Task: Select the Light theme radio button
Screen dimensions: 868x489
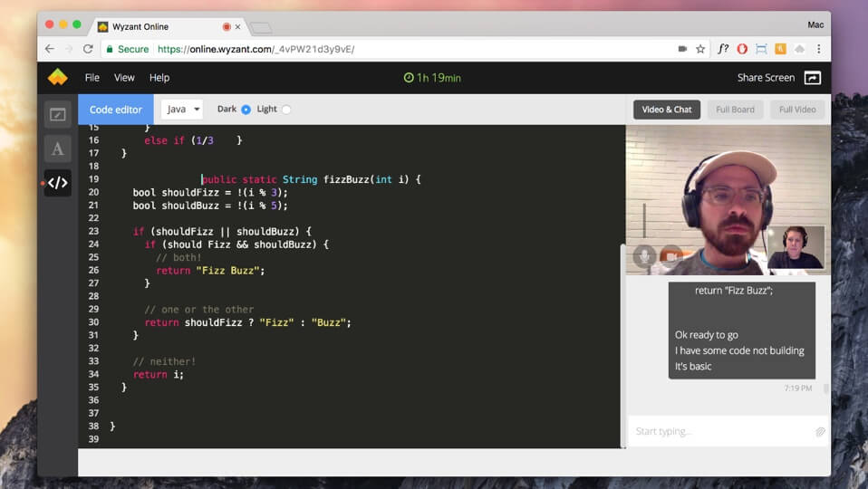Action: 286,110
